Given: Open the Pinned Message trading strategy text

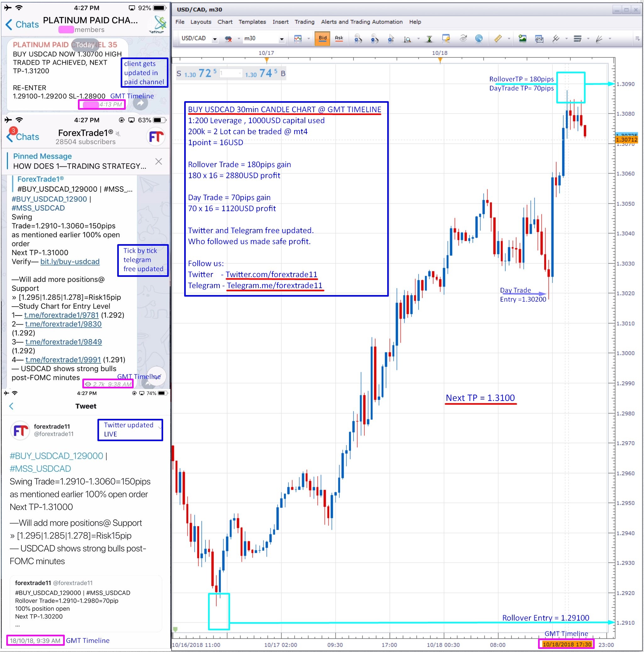Looking at the screenshot, I should [x=80, y=166].
